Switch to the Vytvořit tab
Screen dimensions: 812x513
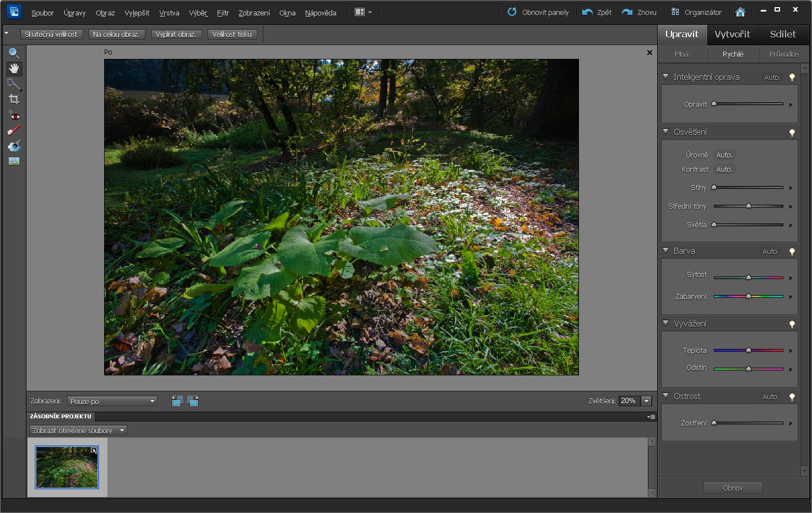[x=732, y=34]
